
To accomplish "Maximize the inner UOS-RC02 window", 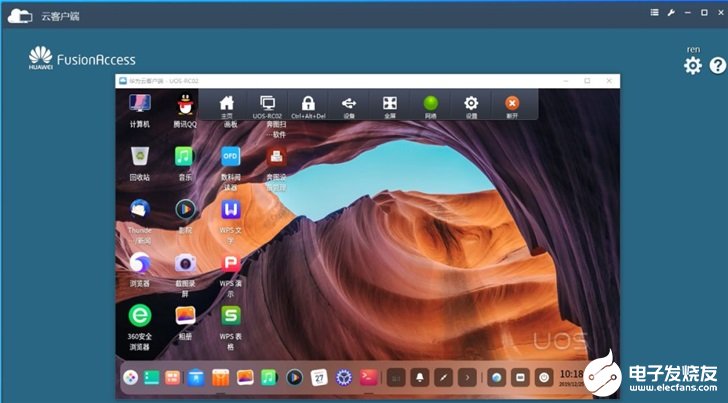I will click(x=587, y=81).
